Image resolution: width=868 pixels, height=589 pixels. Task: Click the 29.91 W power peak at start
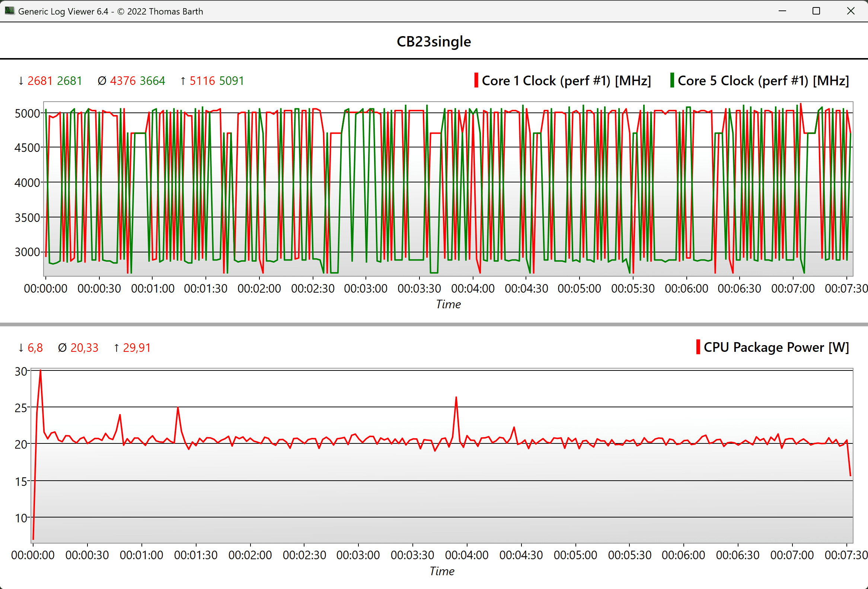pyautogui.click(x=40, y=371)
